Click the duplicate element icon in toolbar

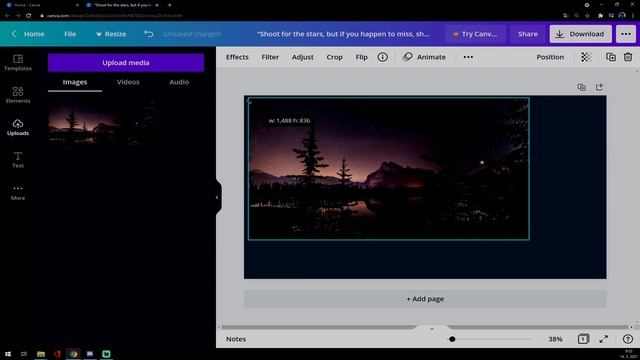(x=611, y=57)
